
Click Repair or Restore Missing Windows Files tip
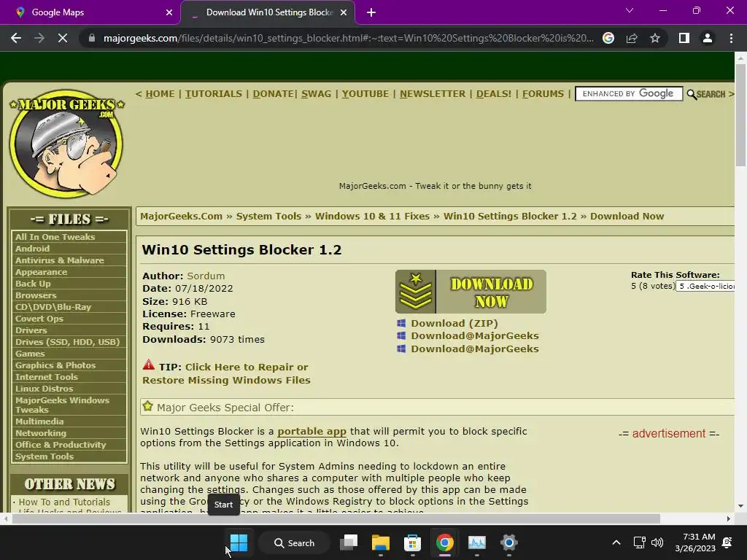[x=226, y=373]
